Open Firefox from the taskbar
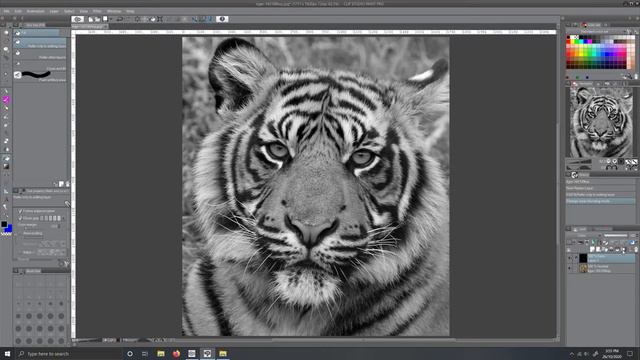This screenshot has height=360, width=640. (176, 353)
